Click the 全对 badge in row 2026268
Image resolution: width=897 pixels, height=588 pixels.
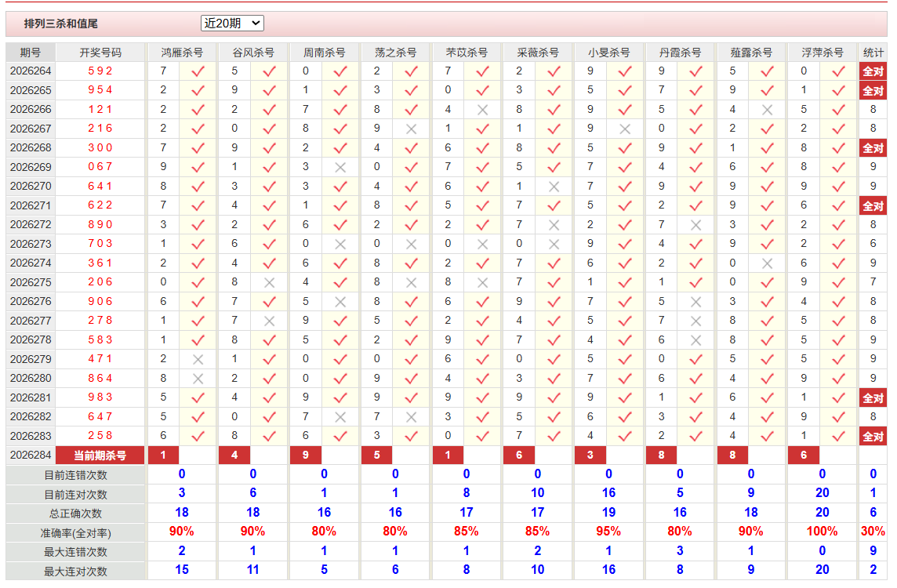coord(873,148)
